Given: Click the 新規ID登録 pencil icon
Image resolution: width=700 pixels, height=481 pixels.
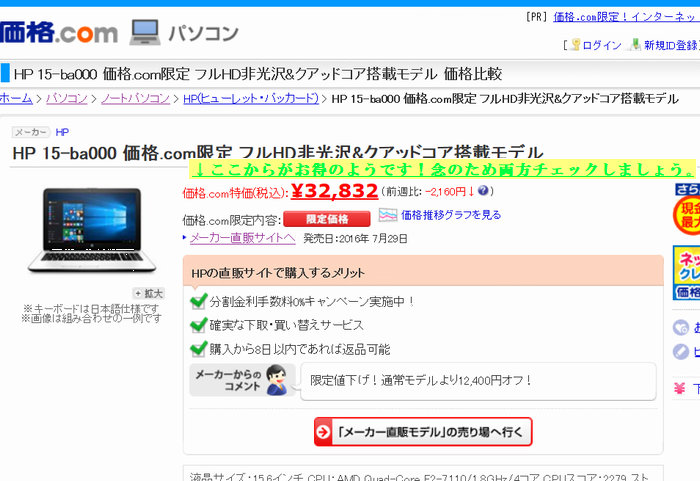Looking at the screenshot, I should pyautogui.click(x=636, y=44).
